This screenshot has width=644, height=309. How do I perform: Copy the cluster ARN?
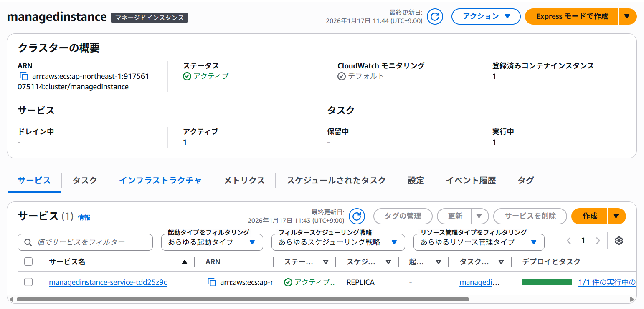[x=23, y=76]
